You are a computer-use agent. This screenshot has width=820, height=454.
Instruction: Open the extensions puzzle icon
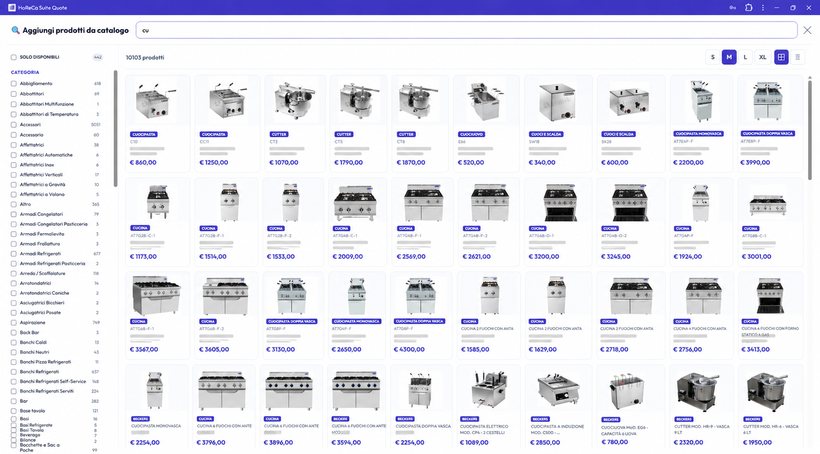[748, 8]
